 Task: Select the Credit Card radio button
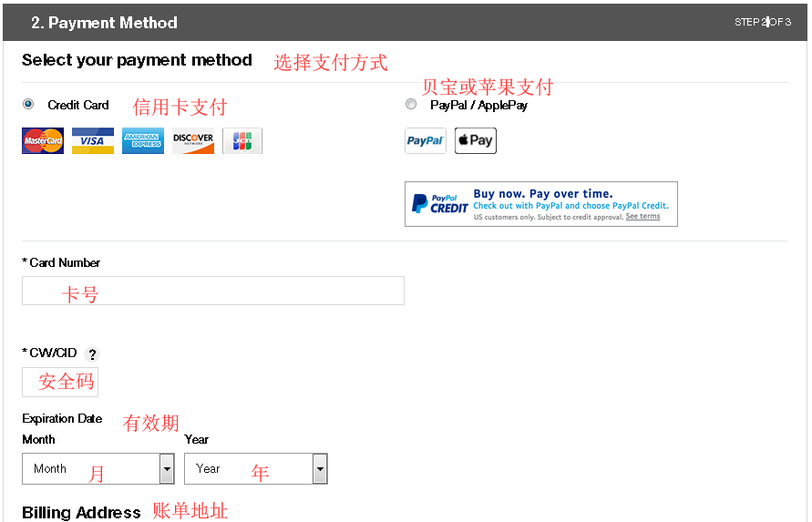coord(28,105)
